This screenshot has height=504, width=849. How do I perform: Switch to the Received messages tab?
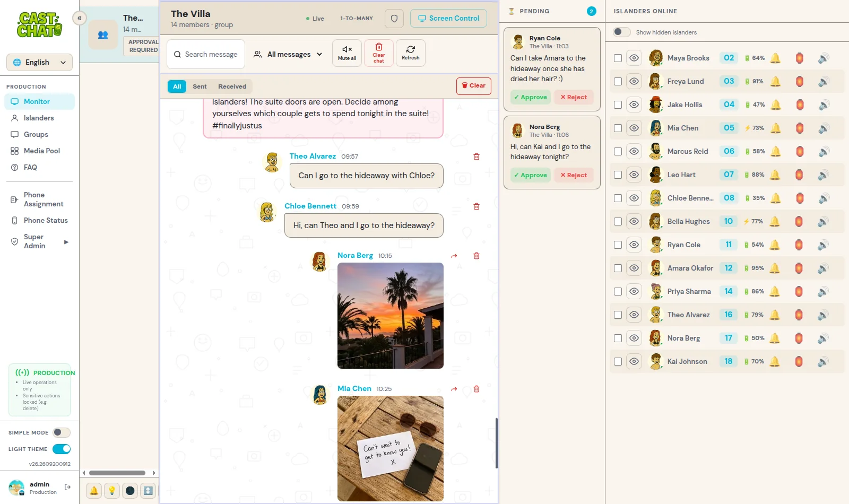click(232, 86)
